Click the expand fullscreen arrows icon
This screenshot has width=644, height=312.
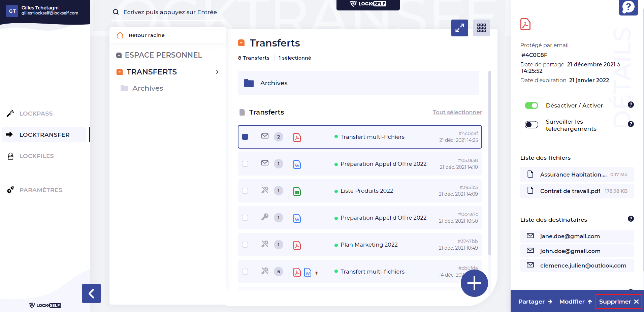click(x=459, y=28)
